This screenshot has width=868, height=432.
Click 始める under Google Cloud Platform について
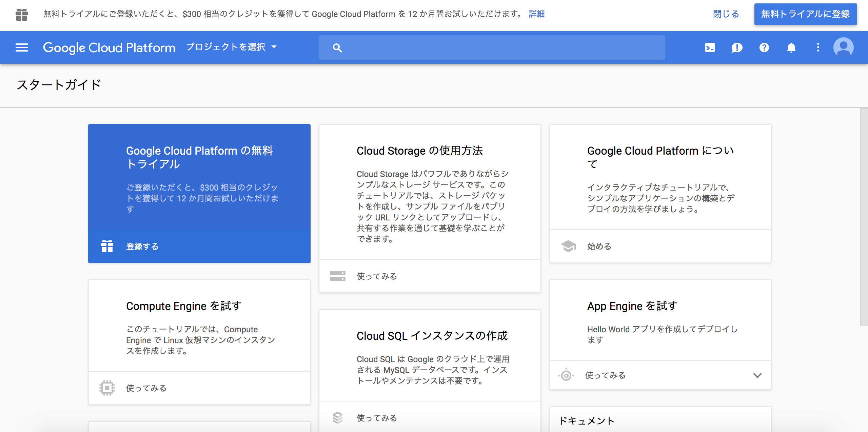coord(599,247)
